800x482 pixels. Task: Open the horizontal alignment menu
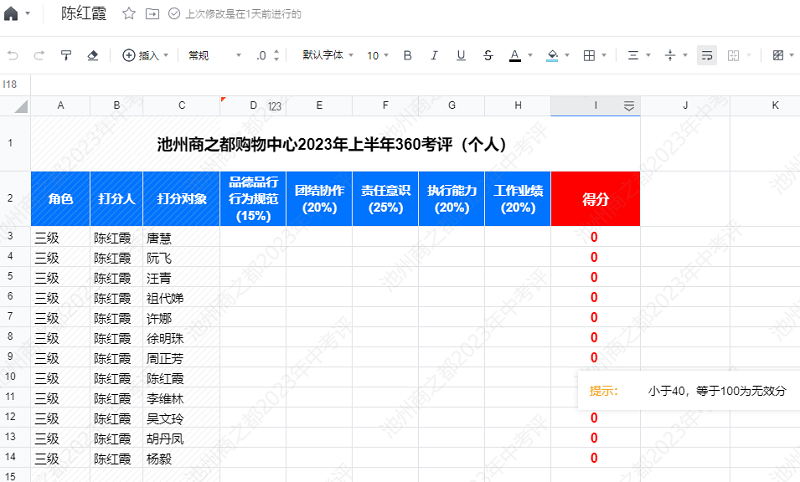click(x=633, y=56)
